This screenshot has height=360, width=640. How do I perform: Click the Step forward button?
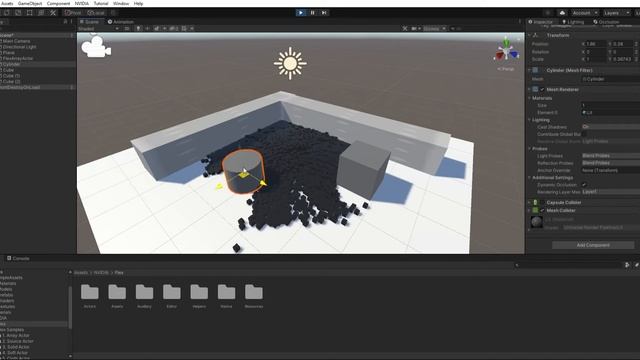click(324, 13)
